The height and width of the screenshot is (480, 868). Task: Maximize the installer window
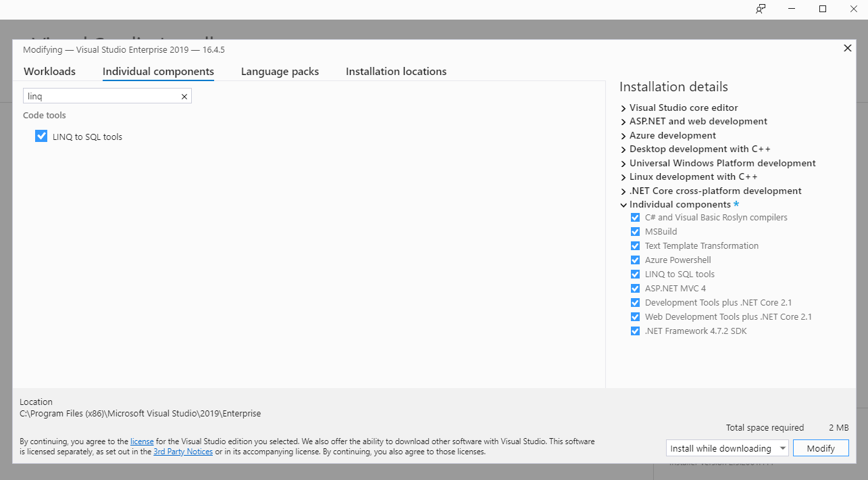point(823,9)
